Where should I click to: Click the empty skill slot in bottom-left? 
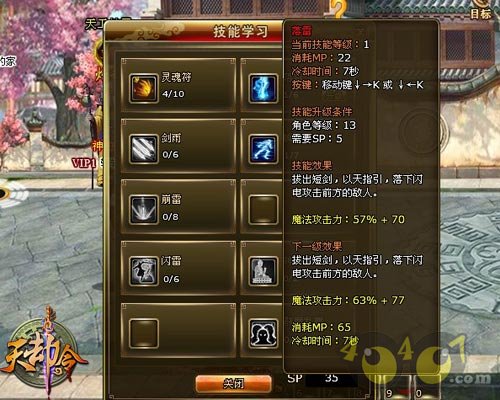tap(143, 334)
